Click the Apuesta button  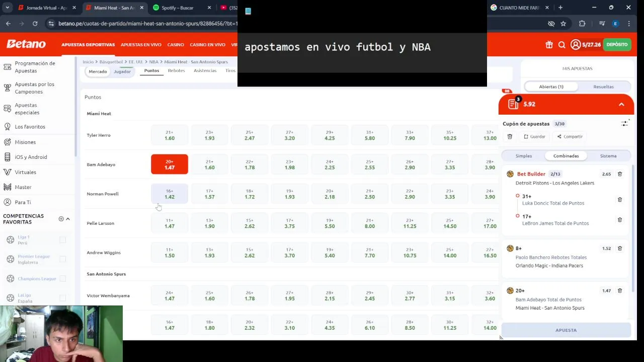[566, 330]
